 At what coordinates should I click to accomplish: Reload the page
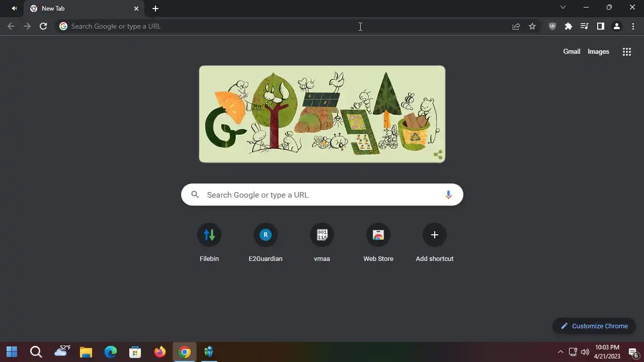tap(43, 26)
